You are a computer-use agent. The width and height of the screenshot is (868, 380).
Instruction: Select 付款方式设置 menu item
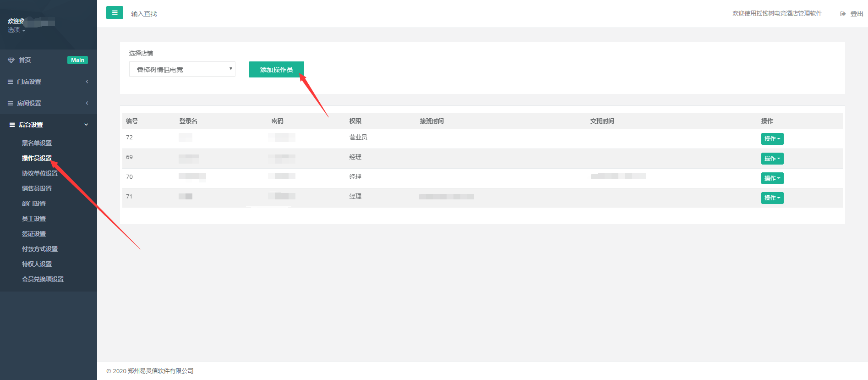40,249
